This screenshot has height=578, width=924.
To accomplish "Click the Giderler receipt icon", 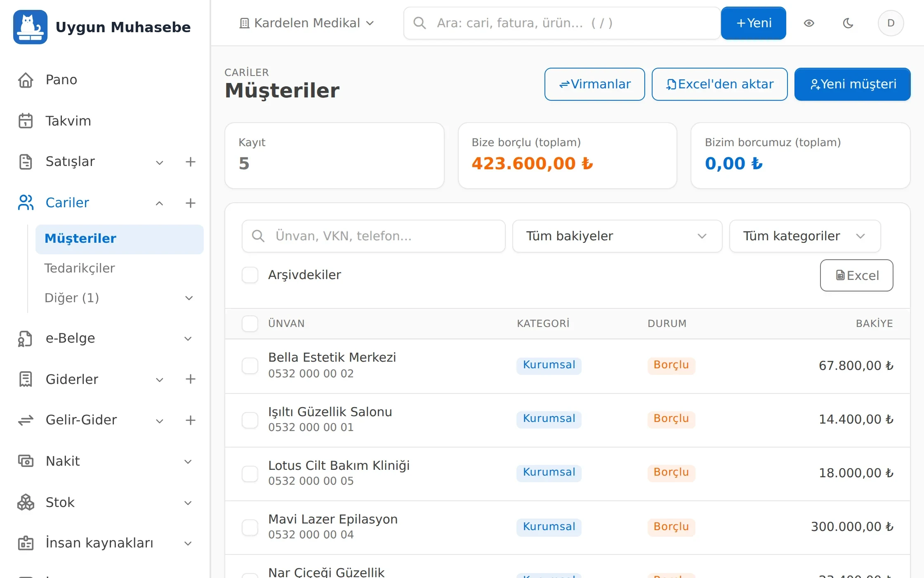I will click(x=26, y=379).
